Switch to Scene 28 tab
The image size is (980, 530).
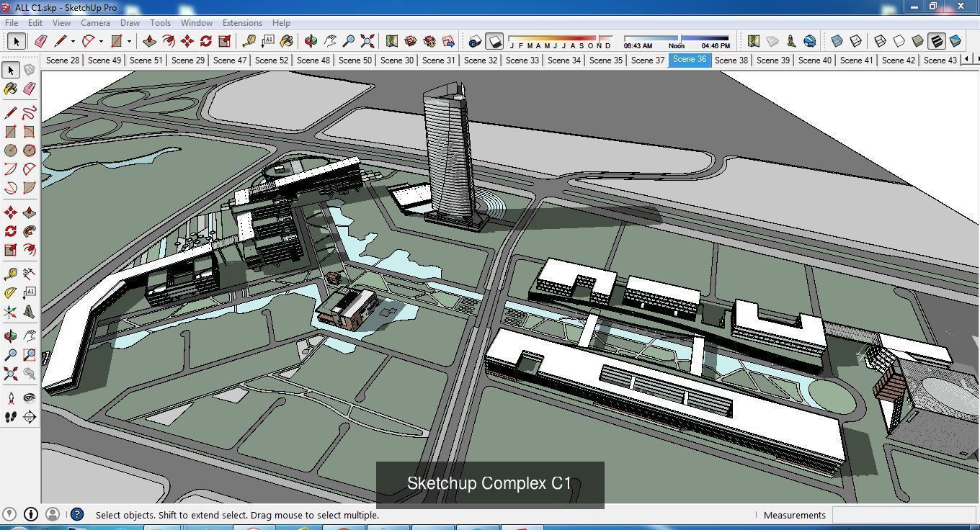coord(63,60)
